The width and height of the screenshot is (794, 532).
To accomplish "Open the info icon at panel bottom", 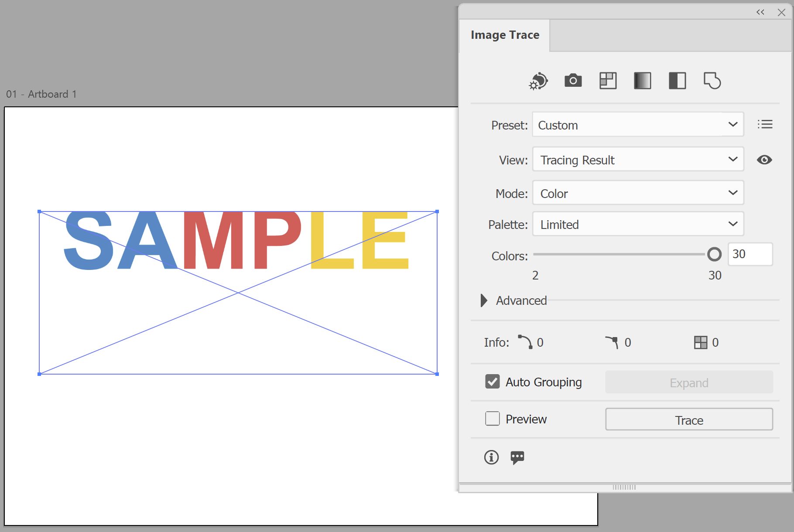I will [x=491, y=457].
